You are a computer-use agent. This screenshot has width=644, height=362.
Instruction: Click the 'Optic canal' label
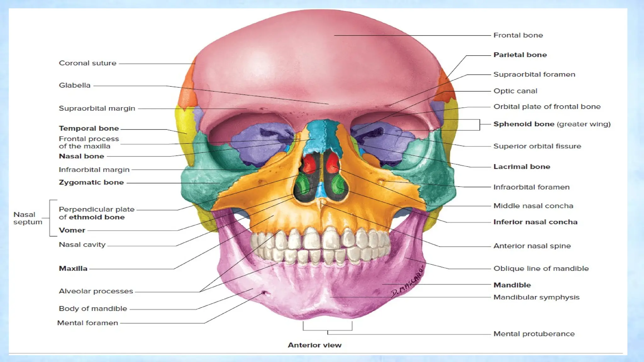point(515,91)
